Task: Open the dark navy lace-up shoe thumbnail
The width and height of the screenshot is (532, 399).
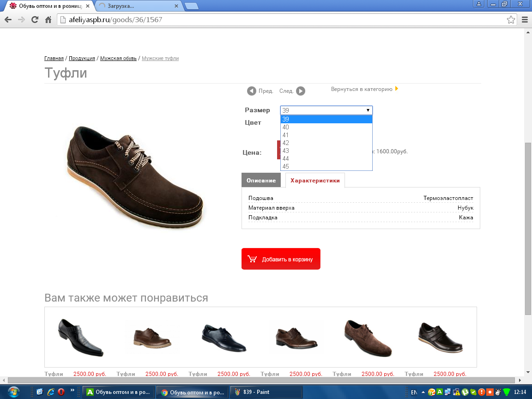Action: (224, 338)
